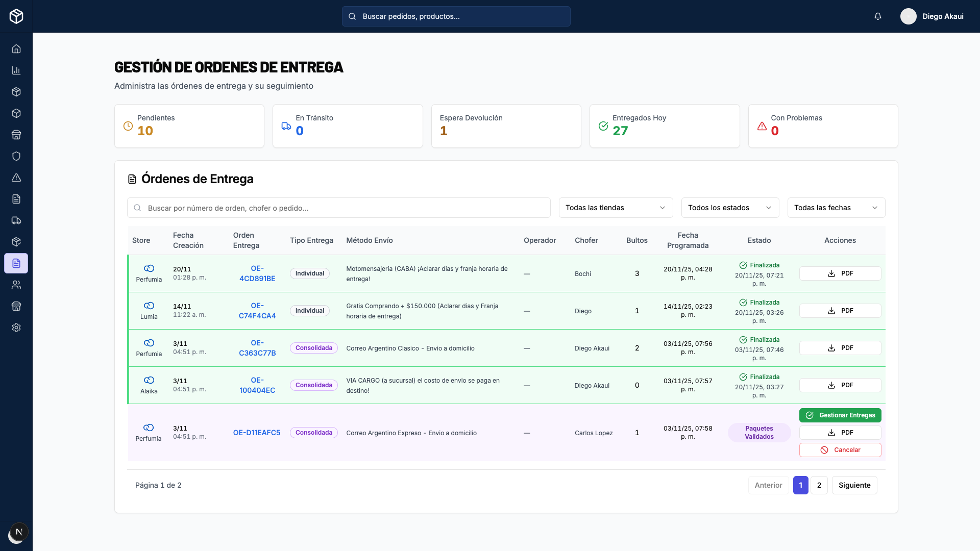
Task: Select the highlighted delivery orders sidebar item
Action: click(16, 263)
